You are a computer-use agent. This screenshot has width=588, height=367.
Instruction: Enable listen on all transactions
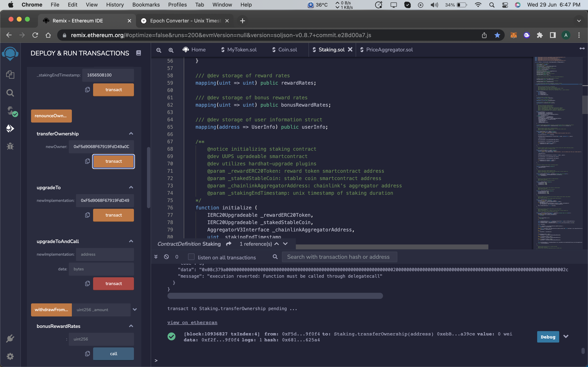(192, 257)
